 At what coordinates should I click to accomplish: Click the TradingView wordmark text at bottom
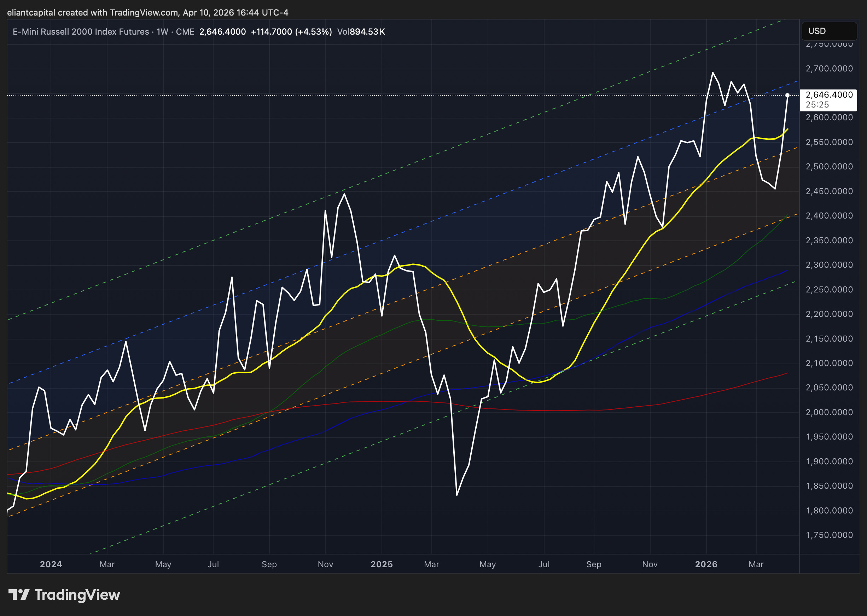(77, 594)
